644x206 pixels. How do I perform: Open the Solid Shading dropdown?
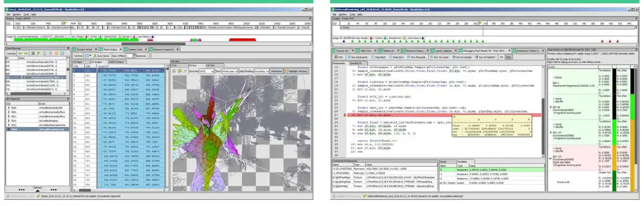pos(262,71)
